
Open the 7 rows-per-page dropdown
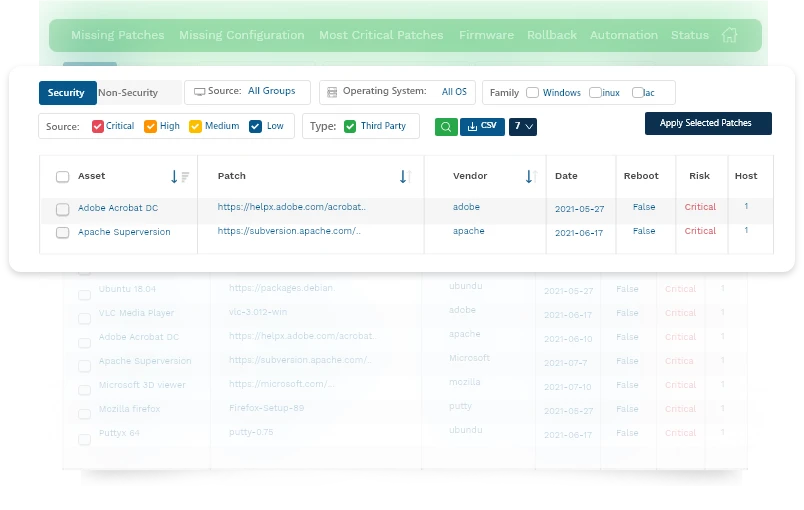(523, 127)
